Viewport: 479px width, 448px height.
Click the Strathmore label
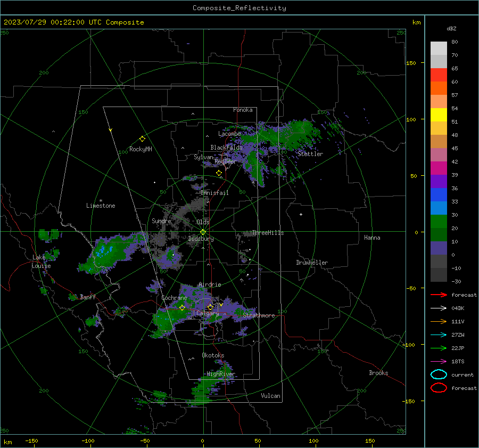[x=259, y=315]
